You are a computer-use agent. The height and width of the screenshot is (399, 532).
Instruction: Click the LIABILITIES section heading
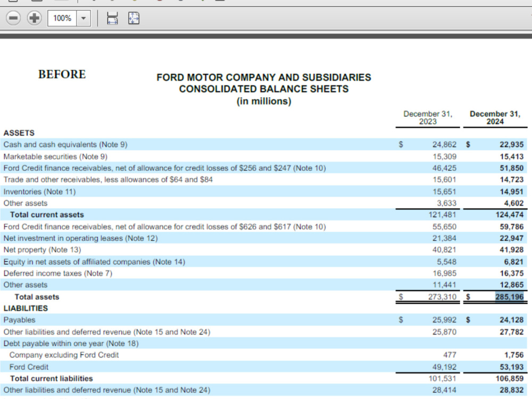pyautogui.click(x=26, y=308)
